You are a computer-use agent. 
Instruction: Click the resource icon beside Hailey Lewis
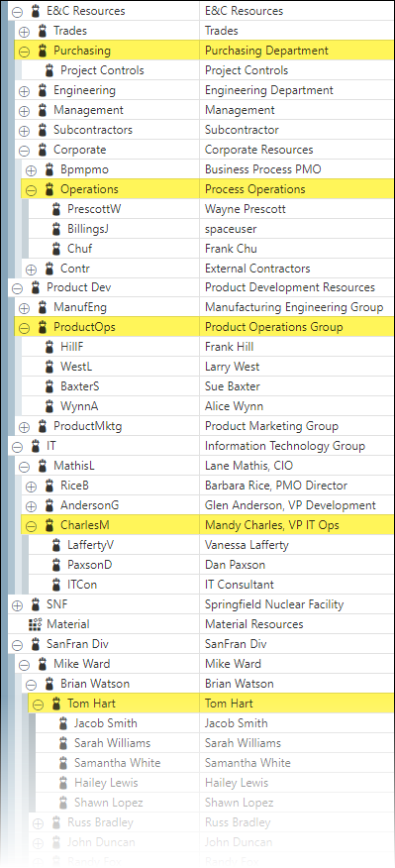[63, 783]
